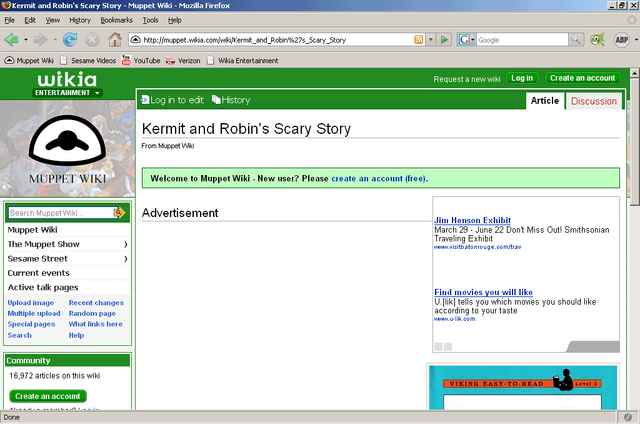The height and width of the screenshot is (424, 640).
Task: Click the Log in to edit icon
Action: coord(145,100)
